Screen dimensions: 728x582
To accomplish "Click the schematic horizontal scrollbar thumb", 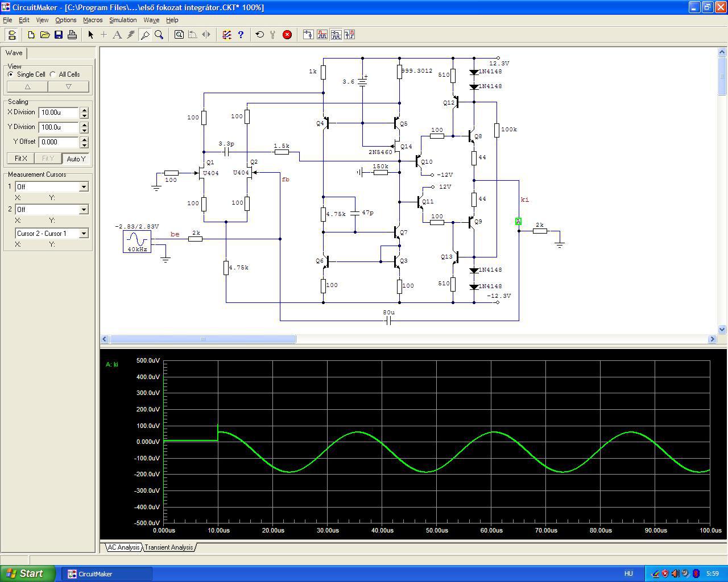I will tap(202, 339).
